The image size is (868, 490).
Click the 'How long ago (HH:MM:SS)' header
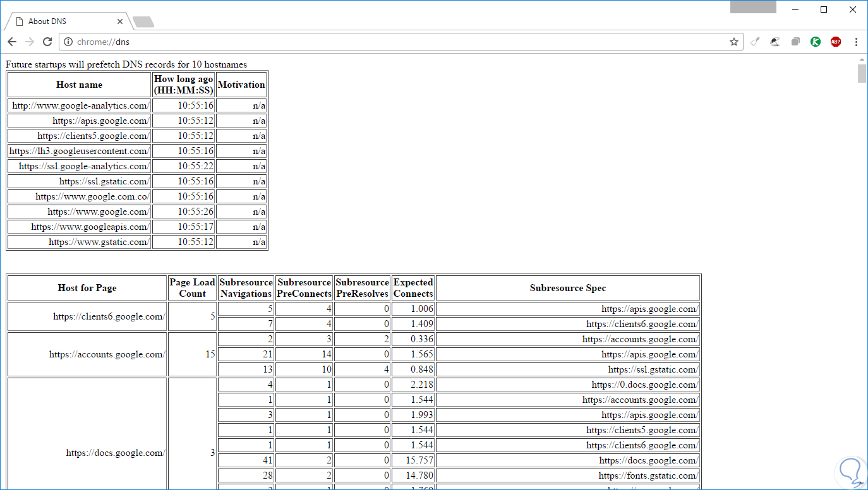click(183, 85)
